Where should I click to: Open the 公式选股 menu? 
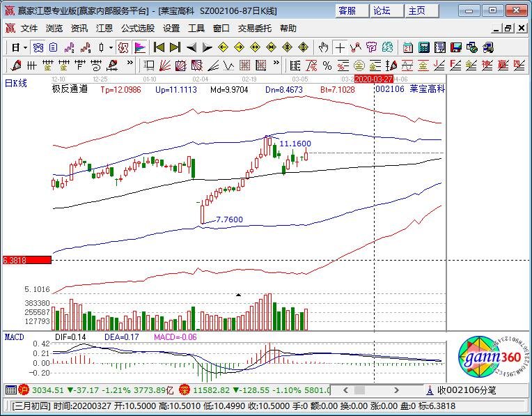click(138, 29)
